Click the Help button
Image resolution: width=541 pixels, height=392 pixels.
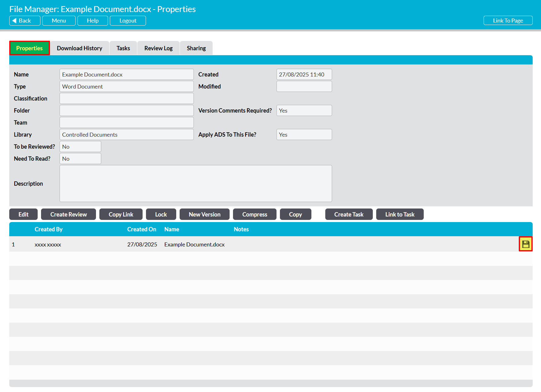pyautogui.click(x=93, y=21)
